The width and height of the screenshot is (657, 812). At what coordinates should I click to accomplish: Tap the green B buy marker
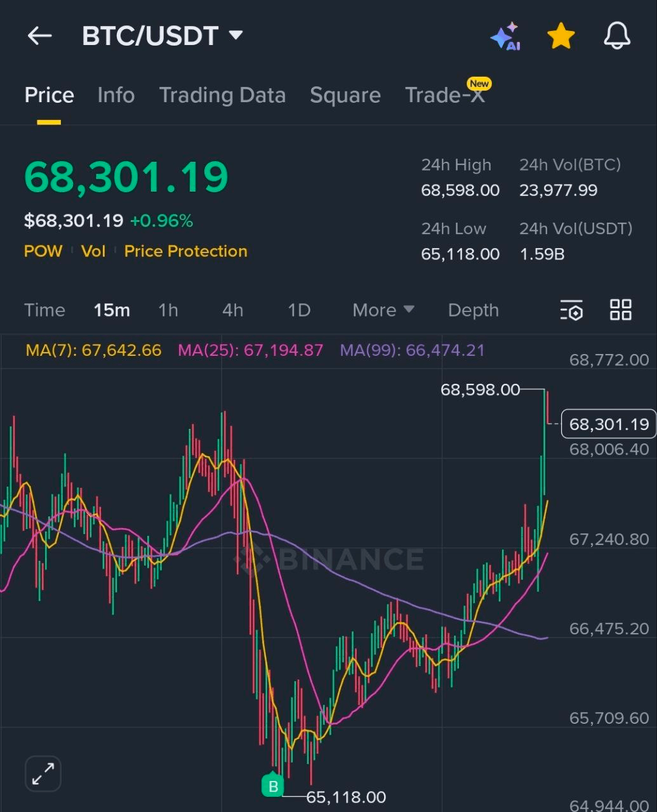tap(273, 786)
